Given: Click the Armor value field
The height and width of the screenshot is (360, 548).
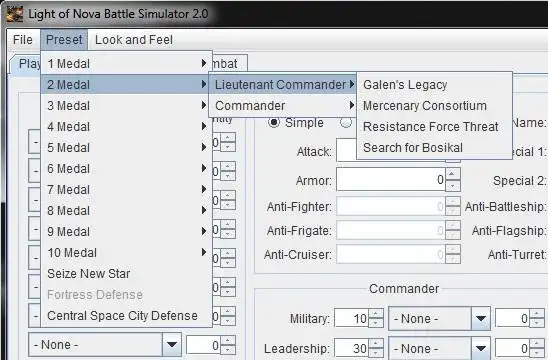Looking at the screenshot, I should 391,180.
